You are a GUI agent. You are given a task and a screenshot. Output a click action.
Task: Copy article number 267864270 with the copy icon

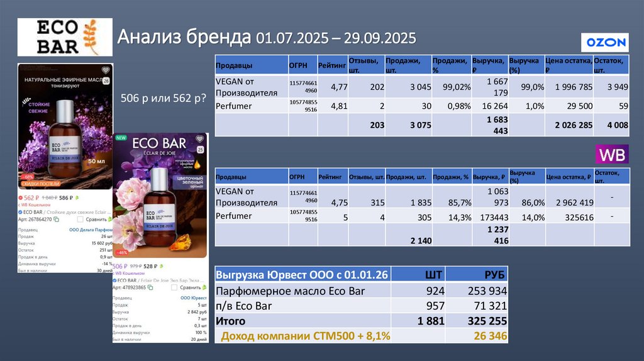(x=57, y=219)
